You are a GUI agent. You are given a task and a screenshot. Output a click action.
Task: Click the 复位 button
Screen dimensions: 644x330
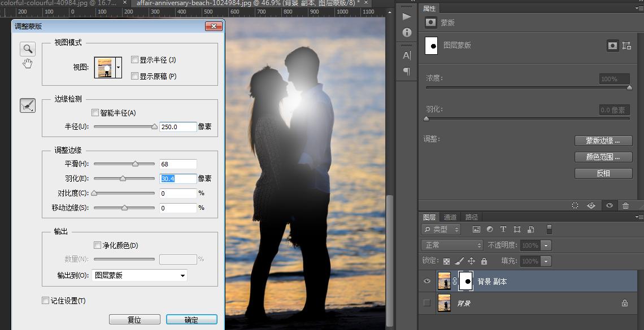(x=134, y=320)
